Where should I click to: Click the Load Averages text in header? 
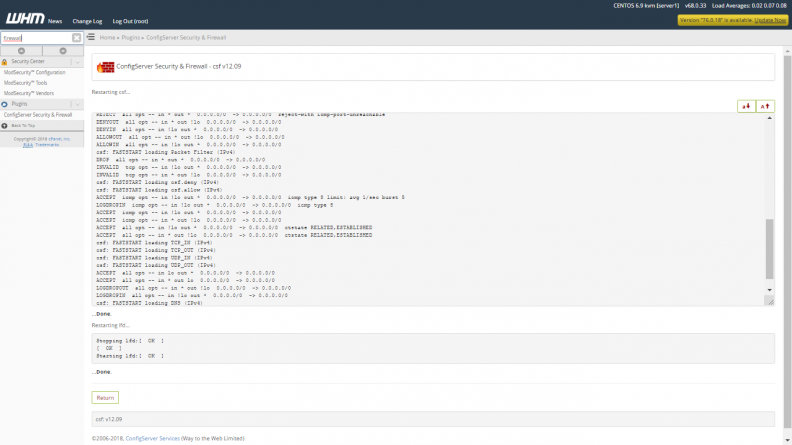[749, 6]
